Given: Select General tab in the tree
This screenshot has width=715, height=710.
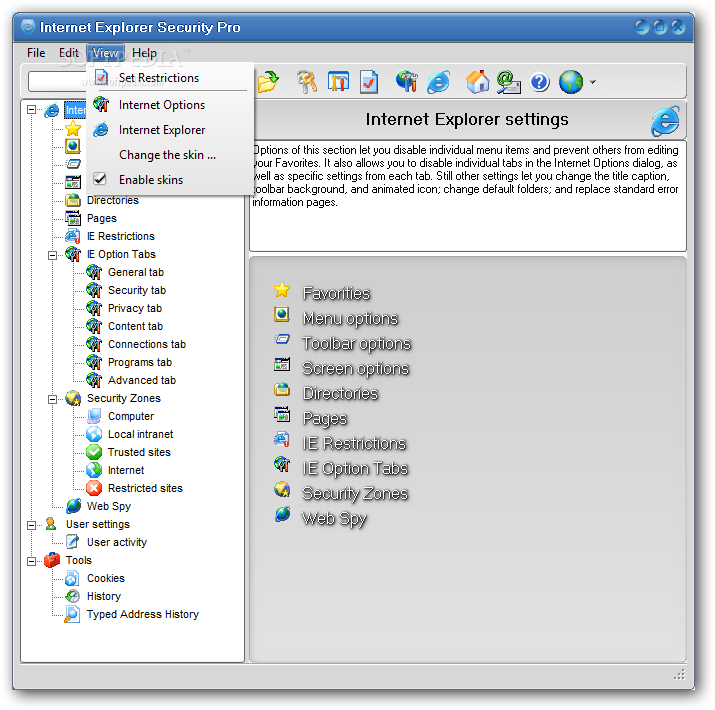Looking at the screenshot, I should click(x=135, y=272).
